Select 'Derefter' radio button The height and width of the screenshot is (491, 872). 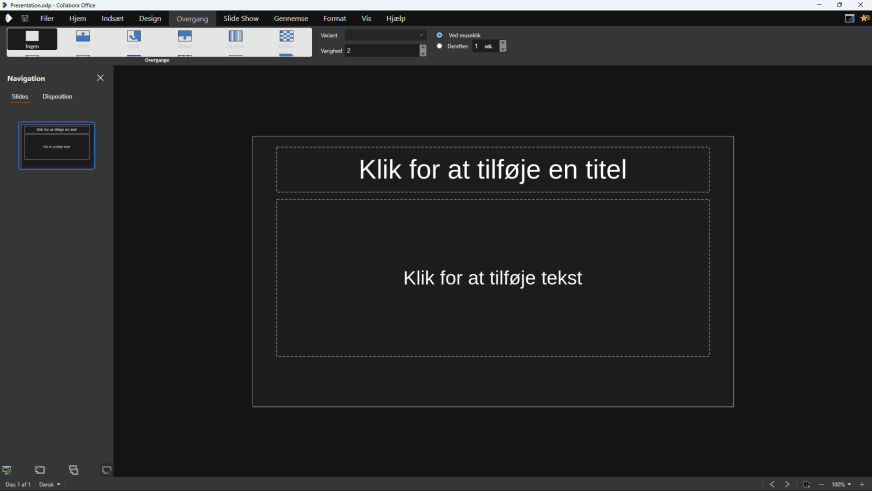439,46
